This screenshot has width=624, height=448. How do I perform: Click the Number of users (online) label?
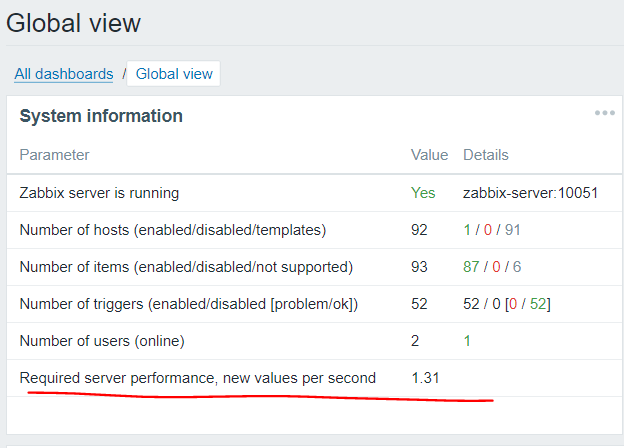[x=102, y=341]
